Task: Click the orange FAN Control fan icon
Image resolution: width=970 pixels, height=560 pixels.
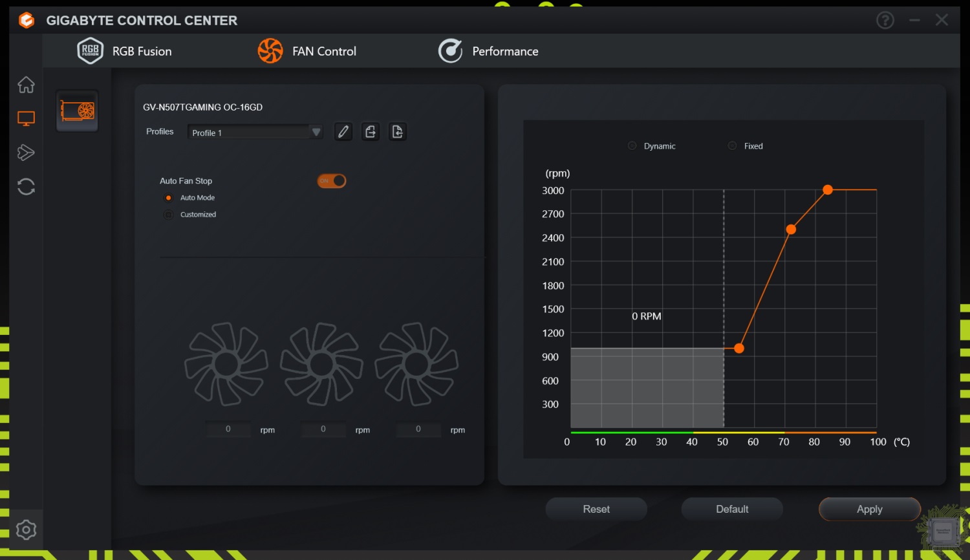Action: 270,51
